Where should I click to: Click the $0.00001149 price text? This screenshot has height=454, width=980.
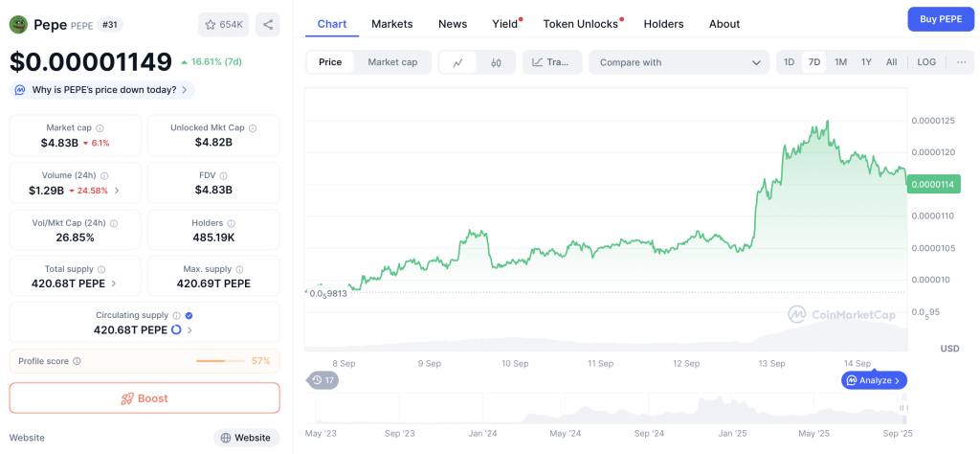(x=91, y=62)
